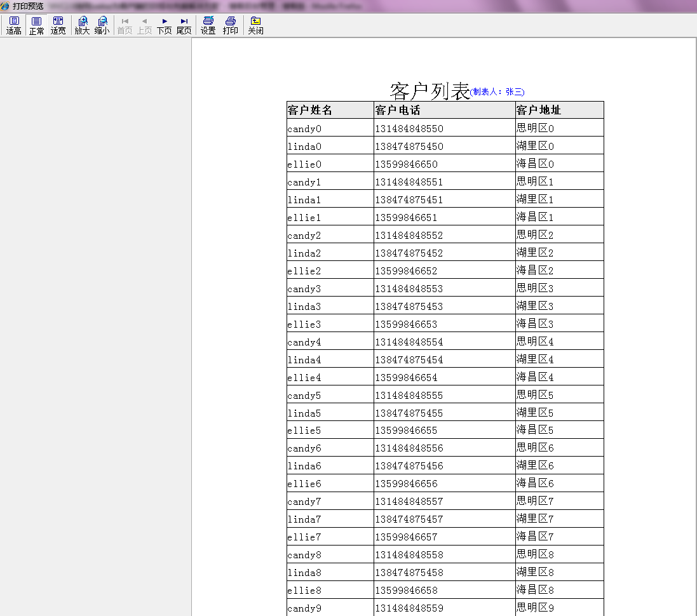Click the 客户地址 column header
Image resolution: width=697 pixels, height=616 pixels.
point(560,110)
